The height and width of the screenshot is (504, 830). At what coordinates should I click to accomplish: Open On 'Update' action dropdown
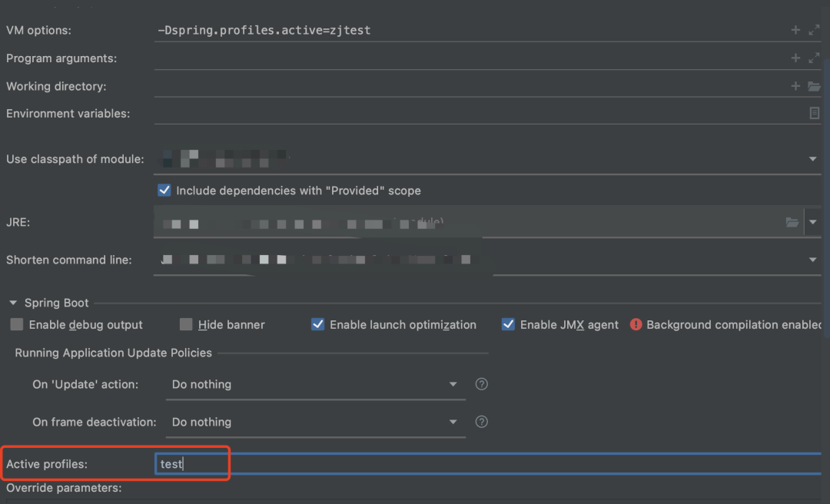point(453,384)
